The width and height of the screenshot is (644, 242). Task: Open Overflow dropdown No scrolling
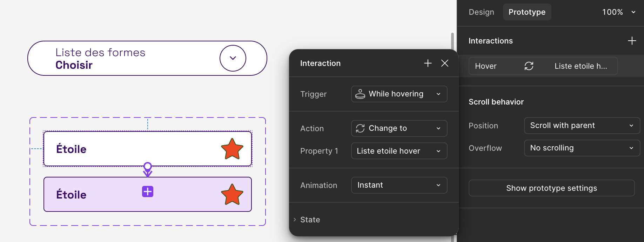[582, 148]
